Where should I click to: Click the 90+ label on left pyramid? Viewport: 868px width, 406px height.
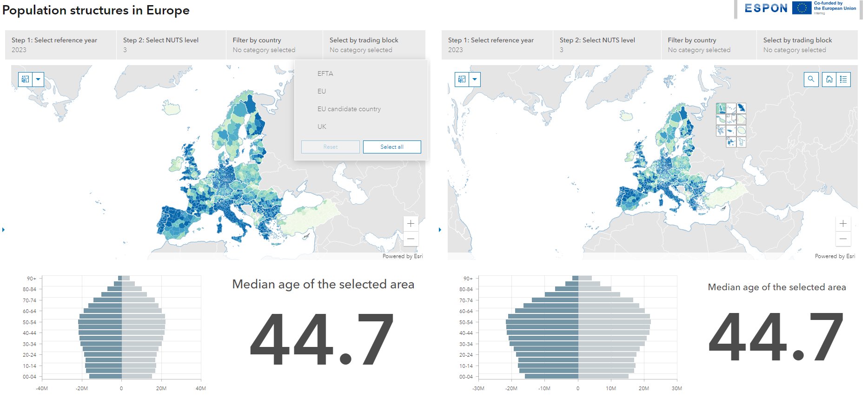pos(31,279)
